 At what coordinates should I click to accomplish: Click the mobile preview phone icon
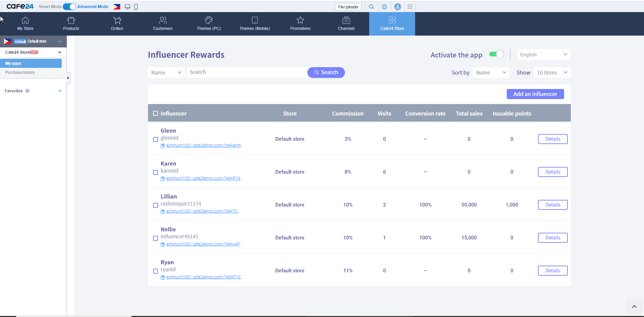pyautogui.click(x=136, y=7)
